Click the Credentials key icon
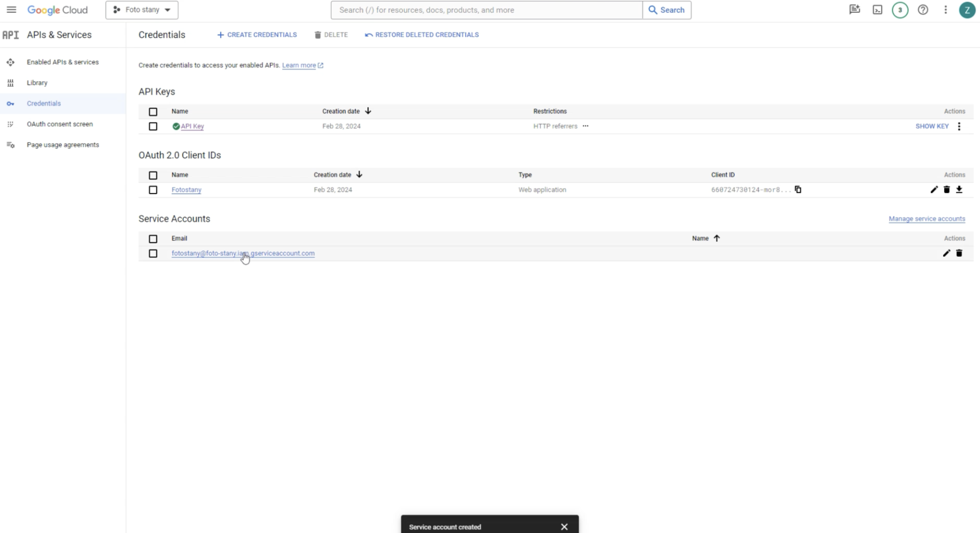This screenshot has height=533, width=980. click(x=10, y=104)
